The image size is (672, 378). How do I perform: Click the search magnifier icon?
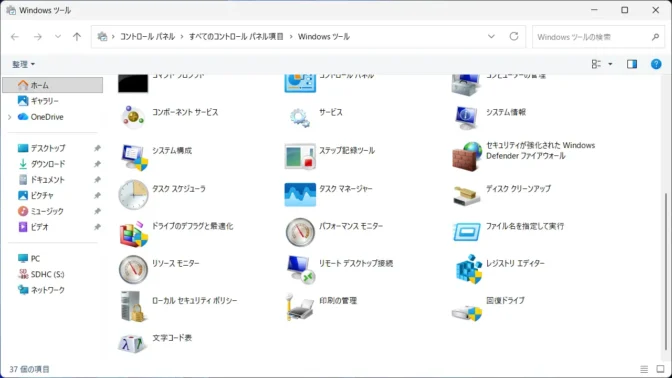[655, 37]
